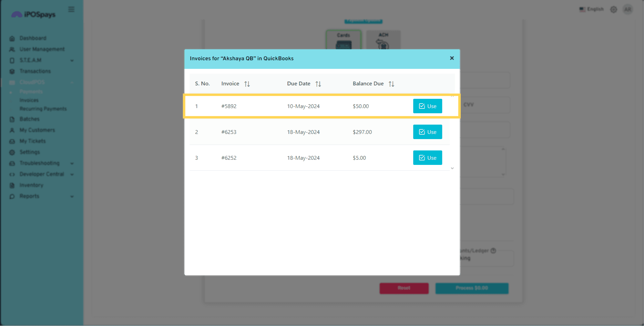This screenshot has width=644, height=326.
Task: Open Transactions in the sidebar
Action: pyautogui.click(x=35, y=71)
